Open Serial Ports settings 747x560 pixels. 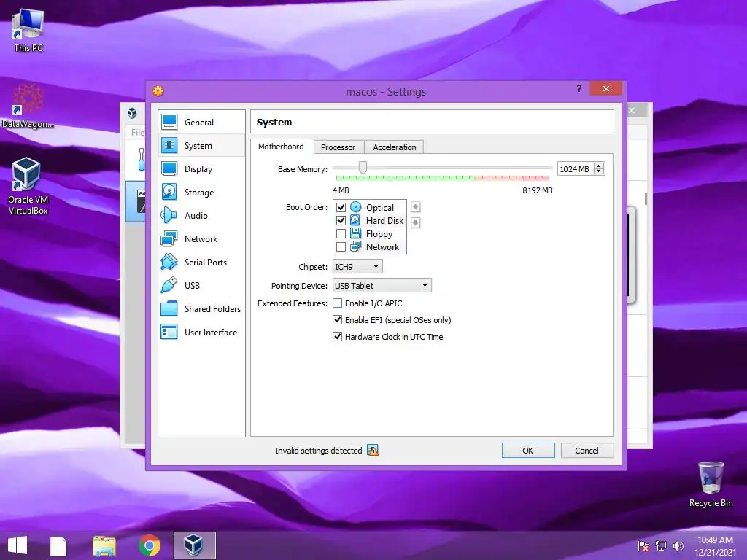pos(201,262)
